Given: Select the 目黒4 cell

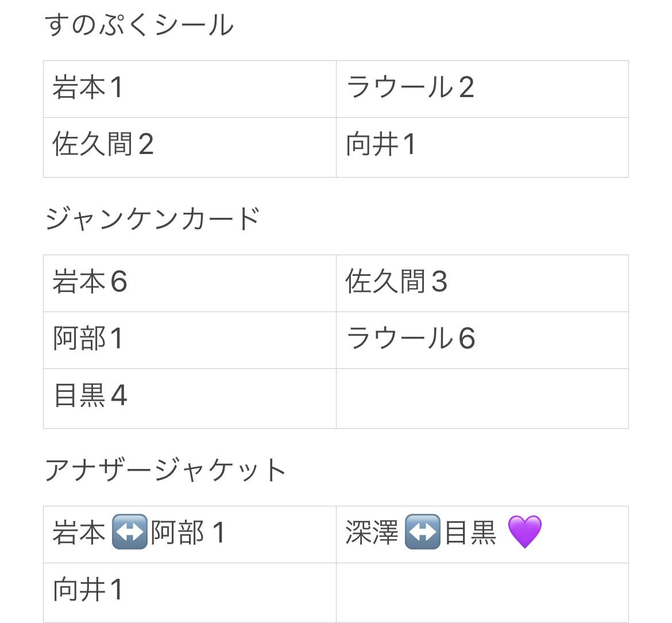Looking at the screenshot, I should click(x=190, y=398).
